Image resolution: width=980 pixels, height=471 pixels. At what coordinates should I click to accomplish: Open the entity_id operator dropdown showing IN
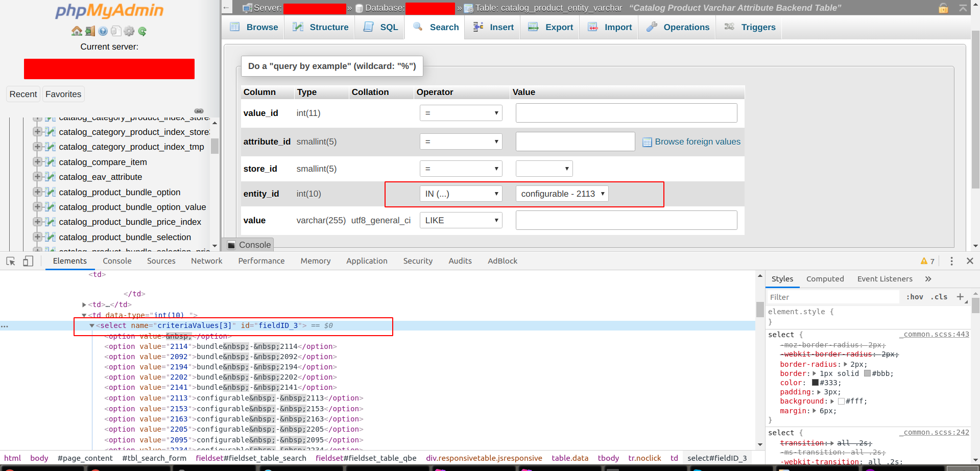tap(460, 194)
